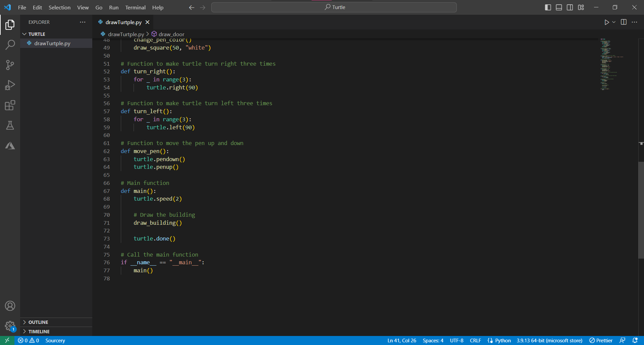Expand the TIMELINE section
644x345 pixels.
39,331
